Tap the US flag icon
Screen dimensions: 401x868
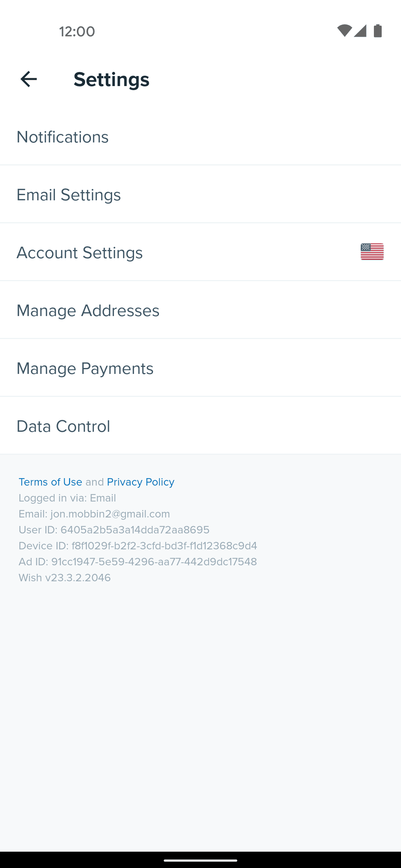372,252
